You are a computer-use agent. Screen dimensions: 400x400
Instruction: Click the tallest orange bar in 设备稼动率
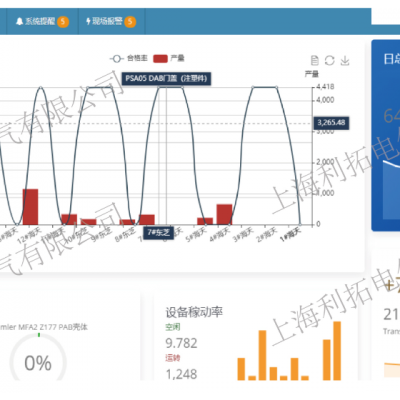(337, 351)
